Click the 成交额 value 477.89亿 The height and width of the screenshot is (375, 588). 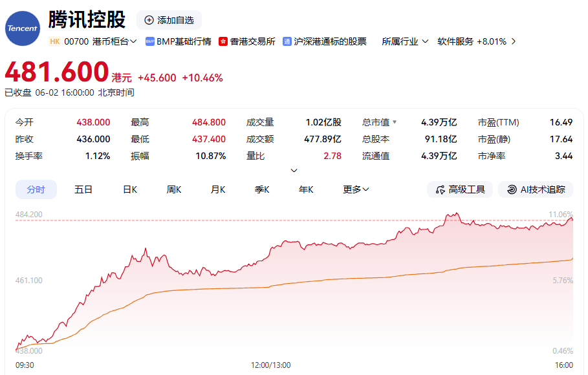[x=323, y=139]
